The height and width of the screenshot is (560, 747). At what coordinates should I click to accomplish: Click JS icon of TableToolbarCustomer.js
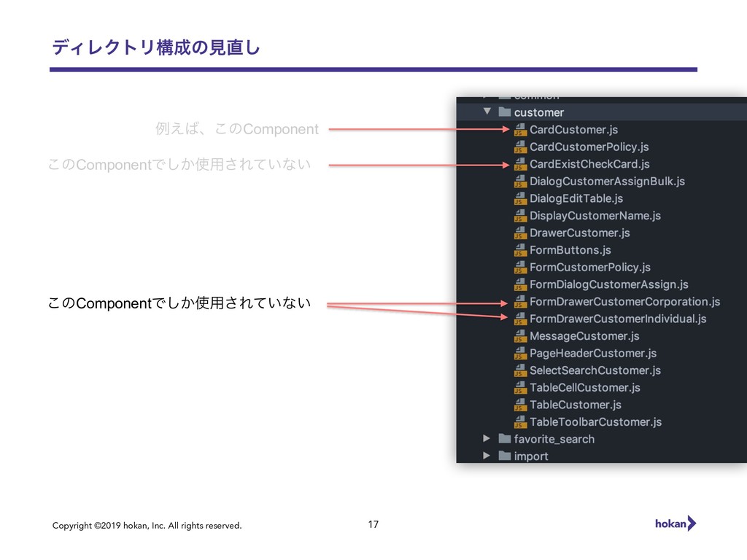(x=520, y=421)
